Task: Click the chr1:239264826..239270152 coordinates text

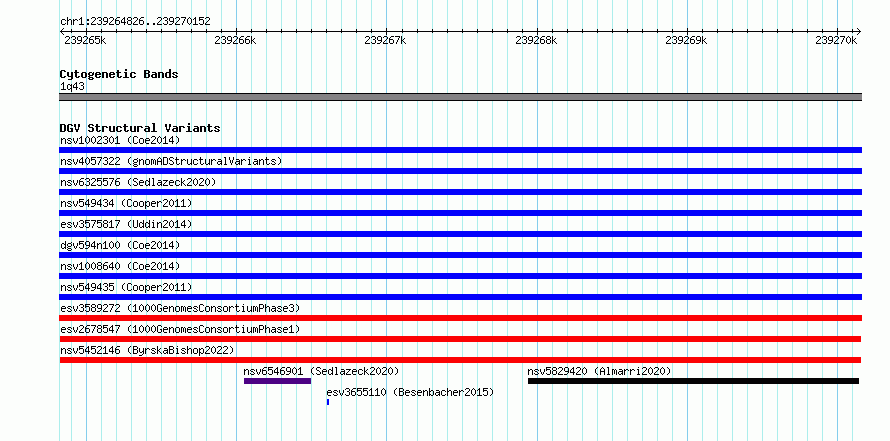Action: 135,22
